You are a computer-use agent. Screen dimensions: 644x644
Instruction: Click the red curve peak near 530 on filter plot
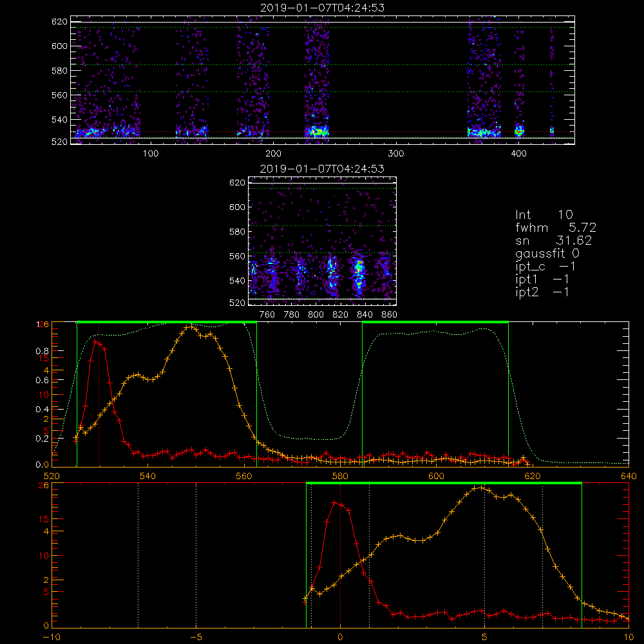[x=95, y=341]
